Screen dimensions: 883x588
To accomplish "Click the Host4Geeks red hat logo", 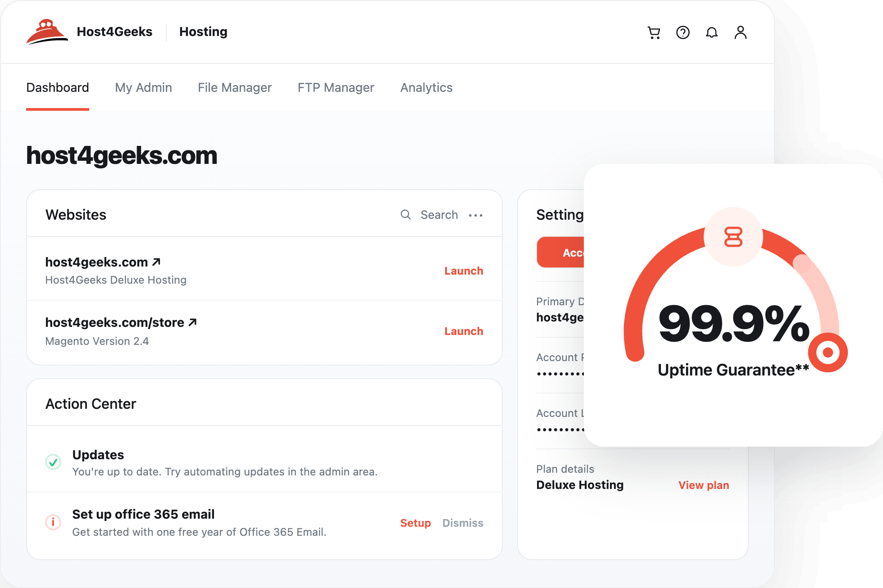I will [x=47, y=32].
